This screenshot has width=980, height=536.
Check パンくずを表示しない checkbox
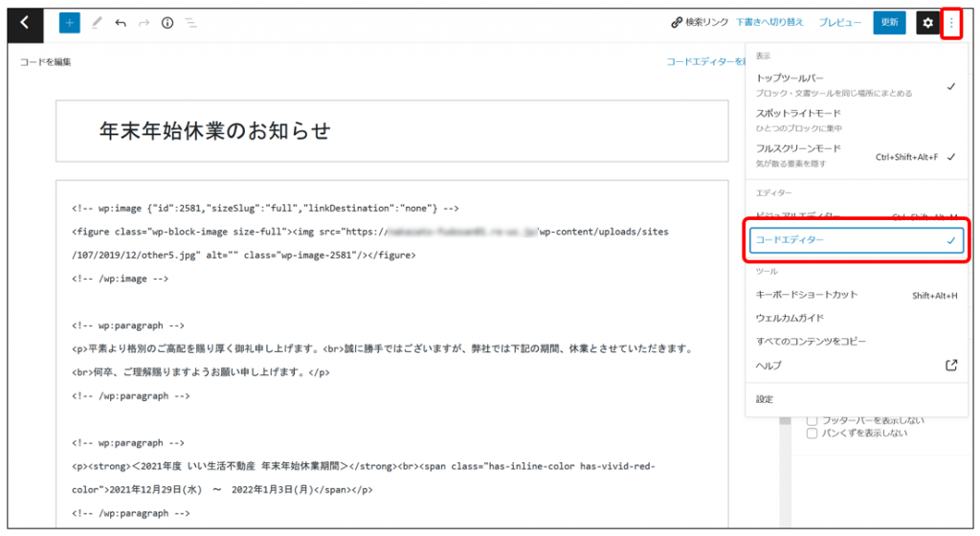tap(813, 434)
